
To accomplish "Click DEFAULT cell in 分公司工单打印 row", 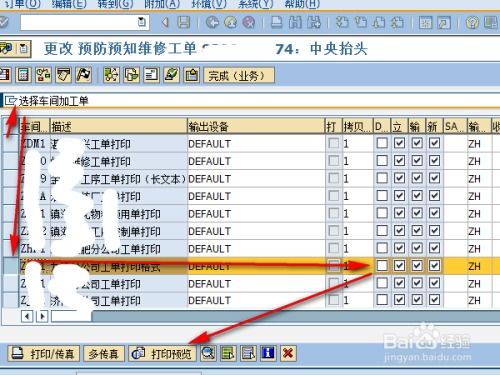I will click(x=256, y=249).
